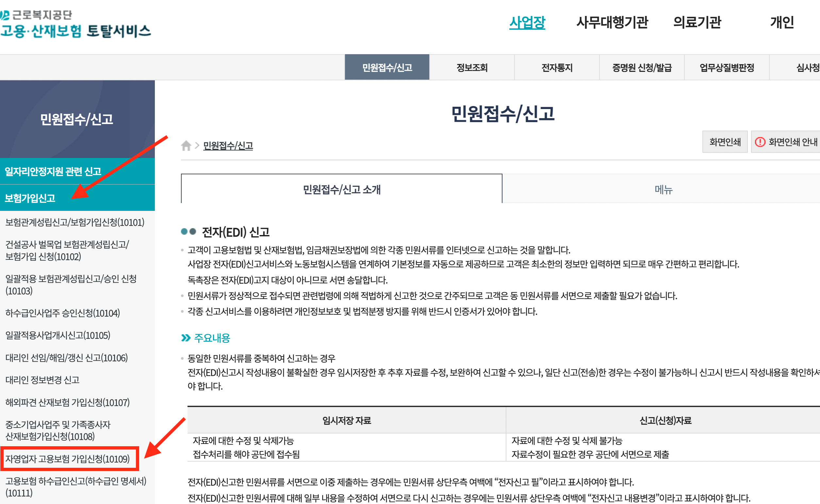Select the 개인 top menu
This screenshot has height=504, width=820.
click(782, 23)
